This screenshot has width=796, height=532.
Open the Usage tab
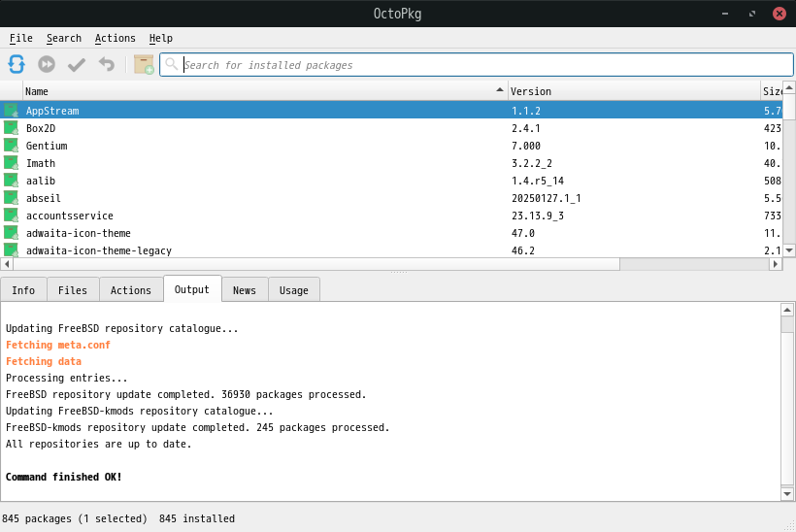(294, 290)
